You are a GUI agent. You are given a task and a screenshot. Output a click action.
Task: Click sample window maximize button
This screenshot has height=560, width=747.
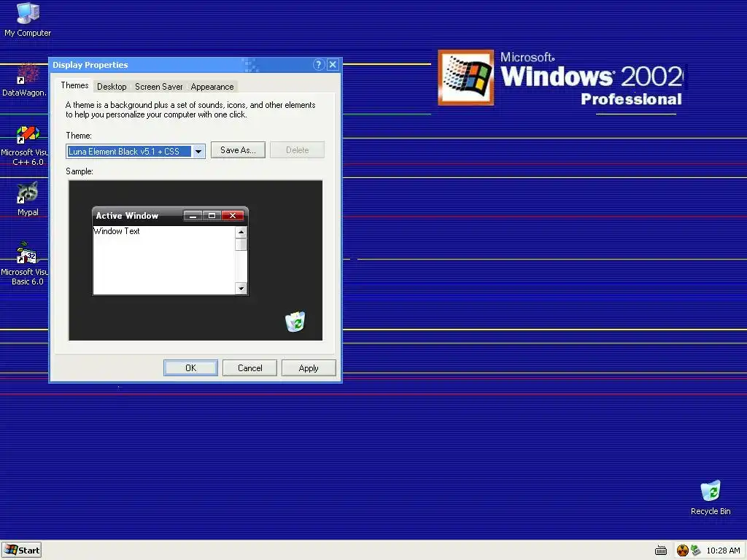[212, 216]
